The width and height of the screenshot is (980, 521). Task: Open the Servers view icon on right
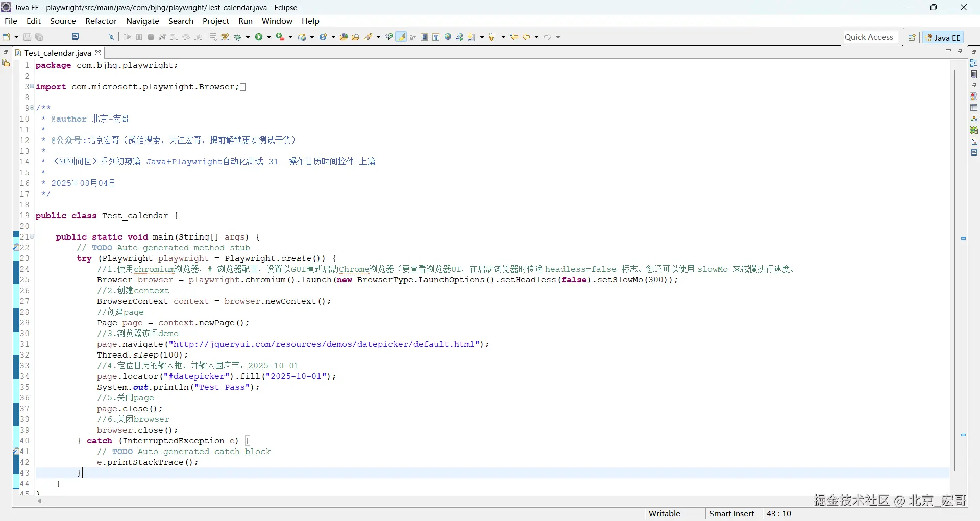tap(974, 119)
